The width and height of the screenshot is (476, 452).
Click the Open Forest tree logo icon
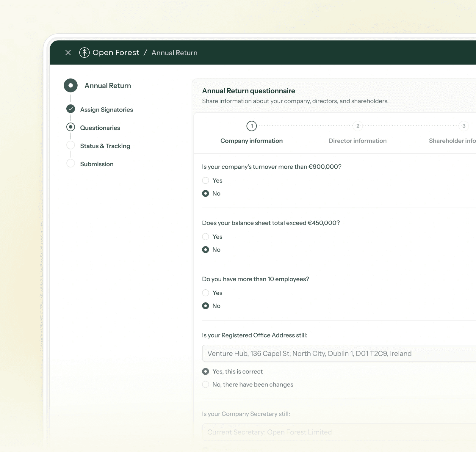pyautogui.click(x=84, y=53)
